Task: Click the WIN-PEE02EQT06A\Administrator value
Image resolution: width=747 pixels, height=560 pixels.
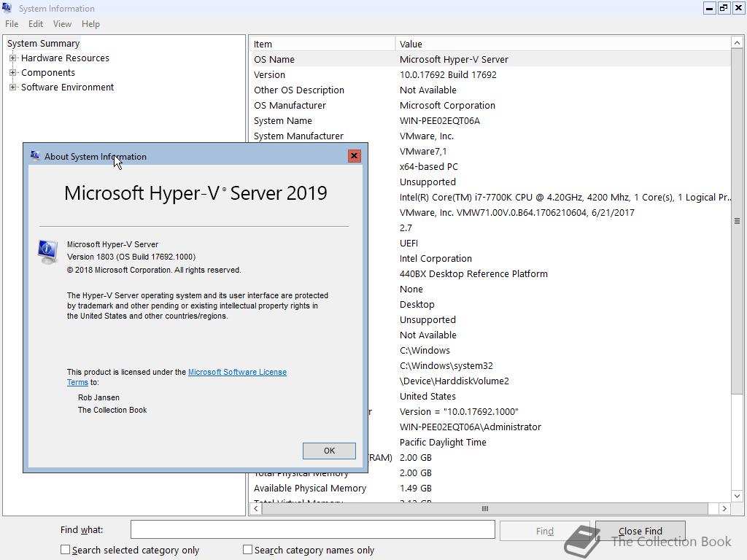Action: (x=471, y=427)
